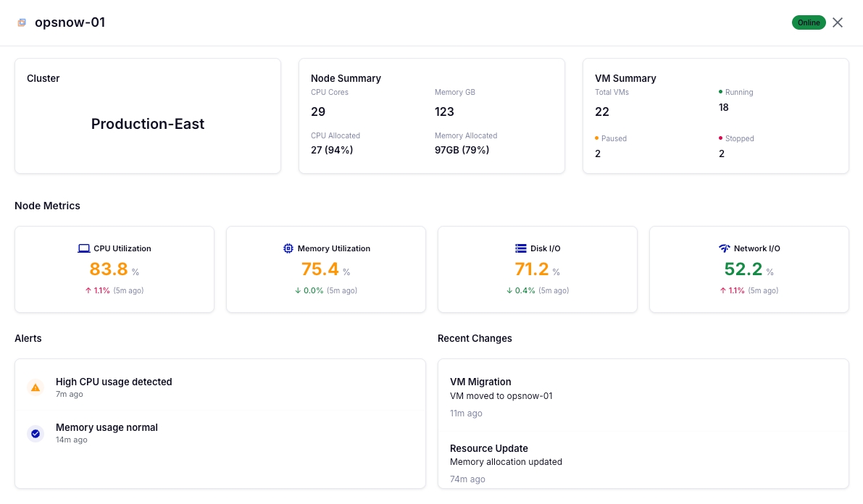
Task: Click the opsnow-01 node icon in header
Action: (x=22, y=22)
